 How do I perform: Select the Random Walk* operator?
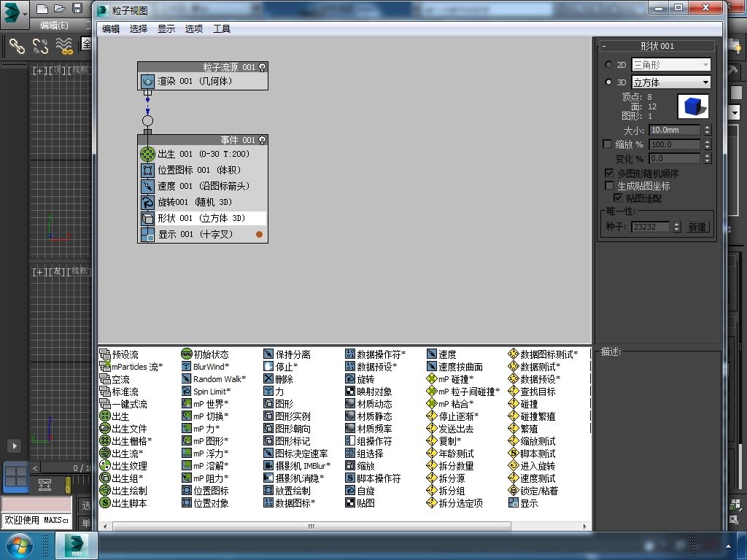coord(214,379)
